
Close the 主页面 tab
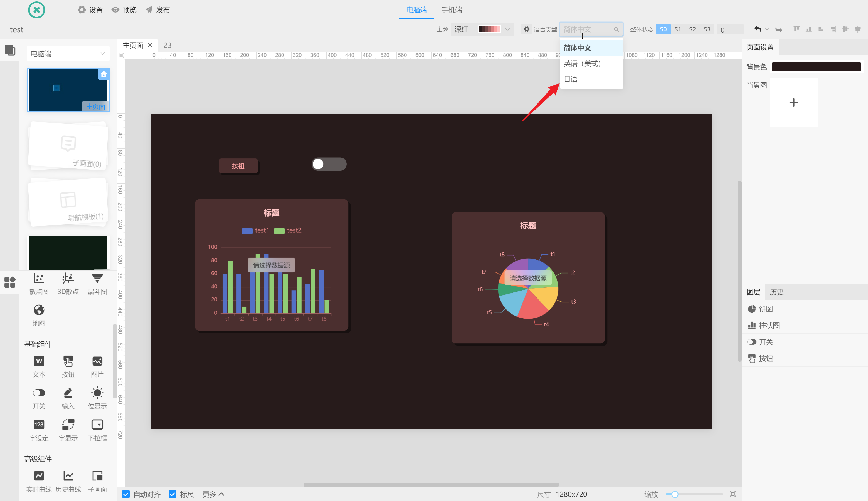(x=150, y=45)
